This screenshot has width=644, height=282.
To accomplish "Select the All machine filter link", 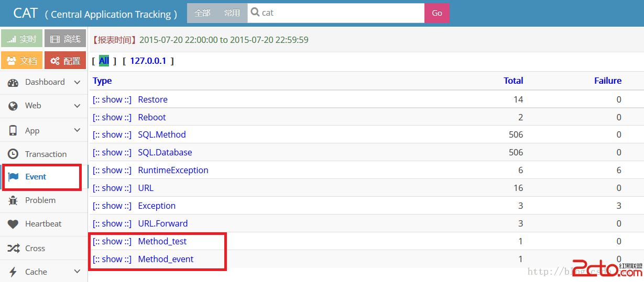I will (104, 61).
